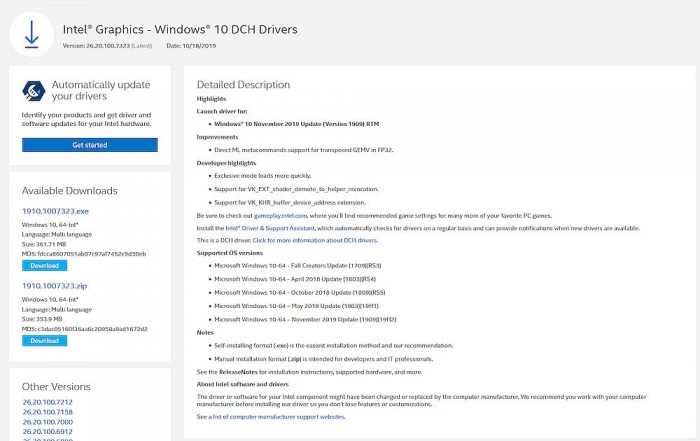Open other version 26.20.100.7212

[x=48, y=402]
